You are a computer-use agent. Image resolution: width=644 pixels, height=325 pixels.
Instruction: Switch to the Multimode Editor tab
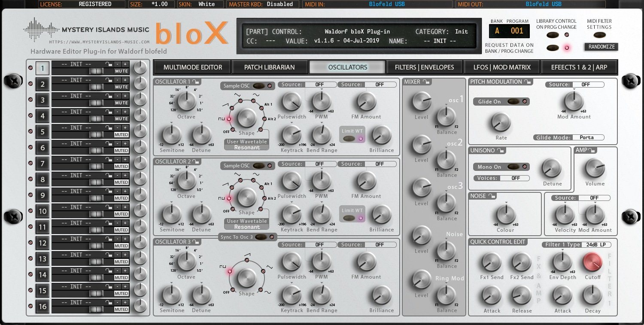193,67
